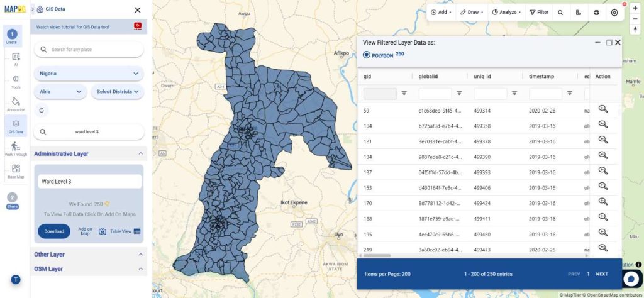
Task: Open the chat support bubble
Action: click(631, 279)
